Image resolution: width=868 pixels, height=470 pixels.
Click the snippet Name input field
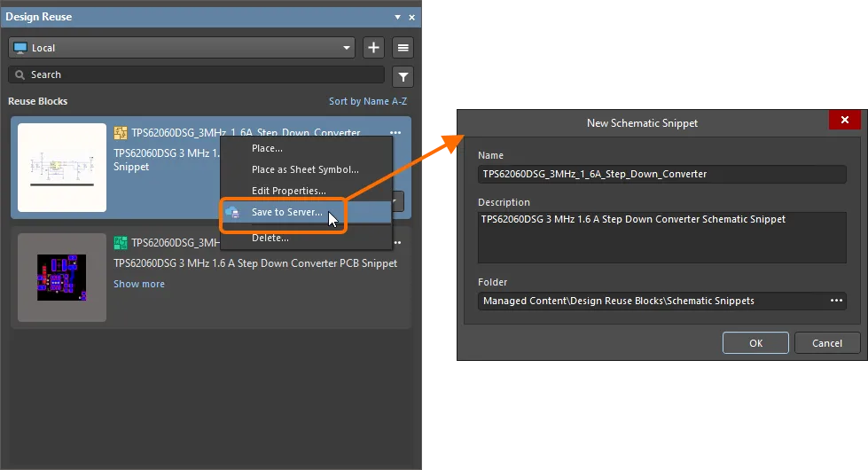[662, 174]
